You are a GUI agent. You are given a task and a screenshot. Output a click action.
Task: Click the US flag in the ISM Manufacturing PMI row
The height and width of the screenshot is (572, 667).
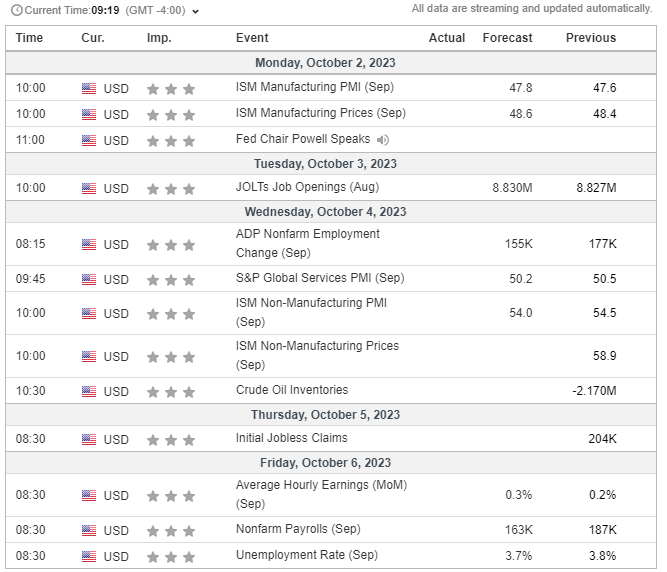pyautogui.click(x=89, y=88)
